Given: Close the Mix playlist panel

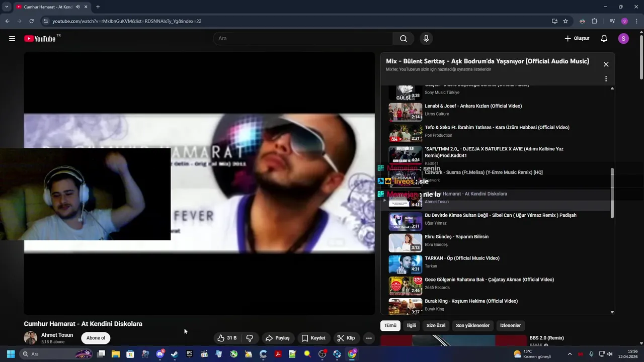Looking at the screenshot, I should [606, 64].
